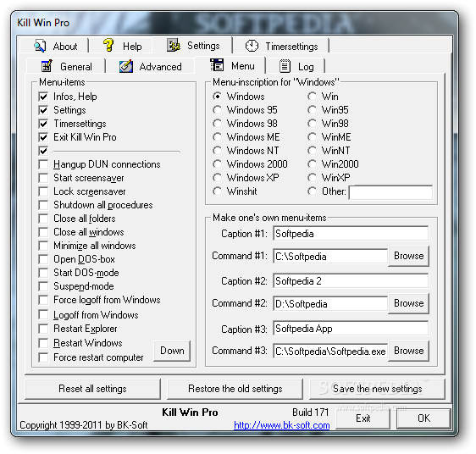Click the Advanced tab pencil icon
The height and width of the screenshot is (454, 476).
click(x=126, y=66)
